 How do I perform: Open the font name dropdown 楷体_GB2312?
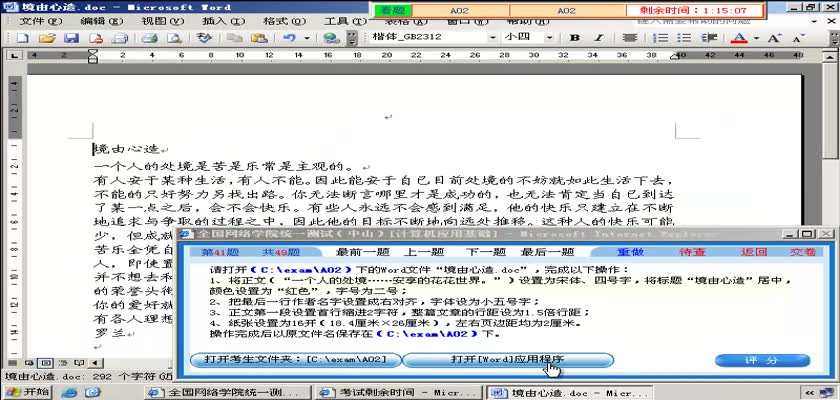(492, 38)
